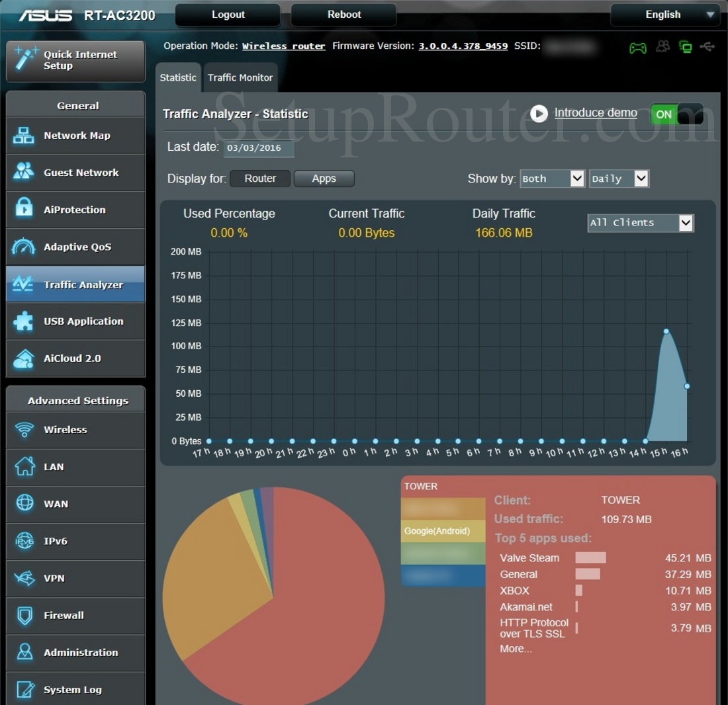Click the USB device status icon
Screen dimensions: 728x705
click(707, 46)
